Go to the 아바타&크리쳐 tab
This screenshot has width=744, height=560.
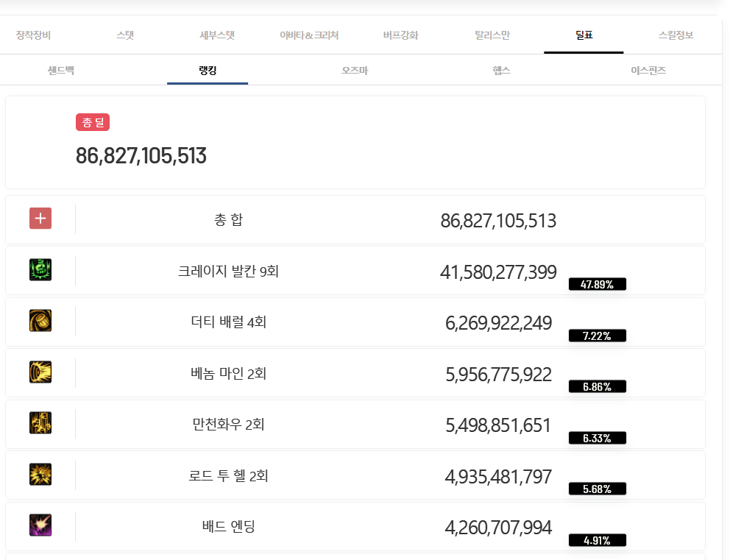(309, 35)
